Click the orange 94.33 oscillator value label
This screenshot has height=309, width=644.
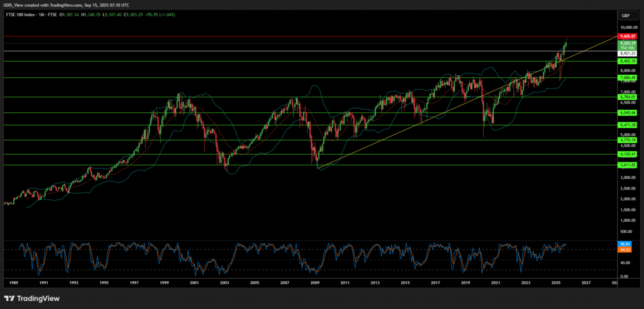625,249
